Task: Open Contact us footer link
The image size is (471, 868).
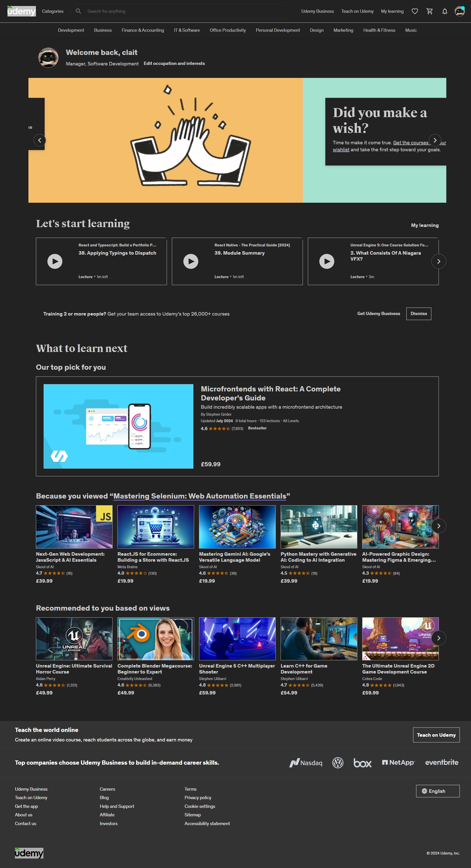Action: 26,823
